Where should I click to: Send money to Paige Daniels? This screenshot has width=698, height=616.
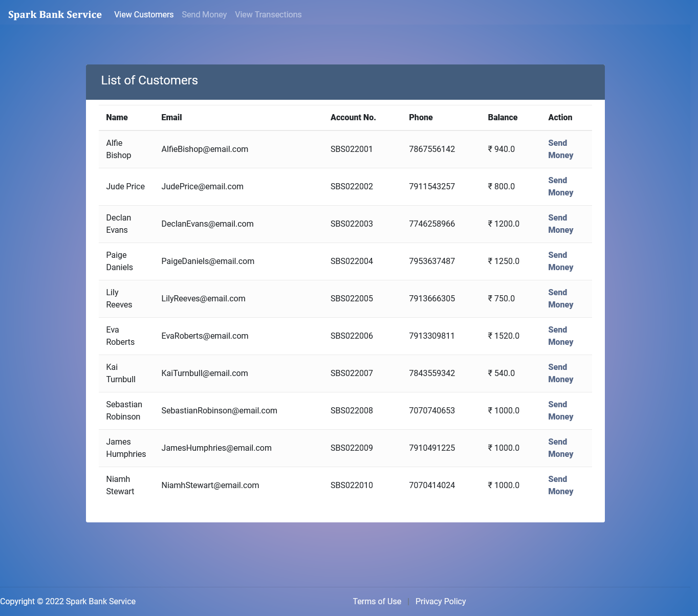tap(560, 261)
